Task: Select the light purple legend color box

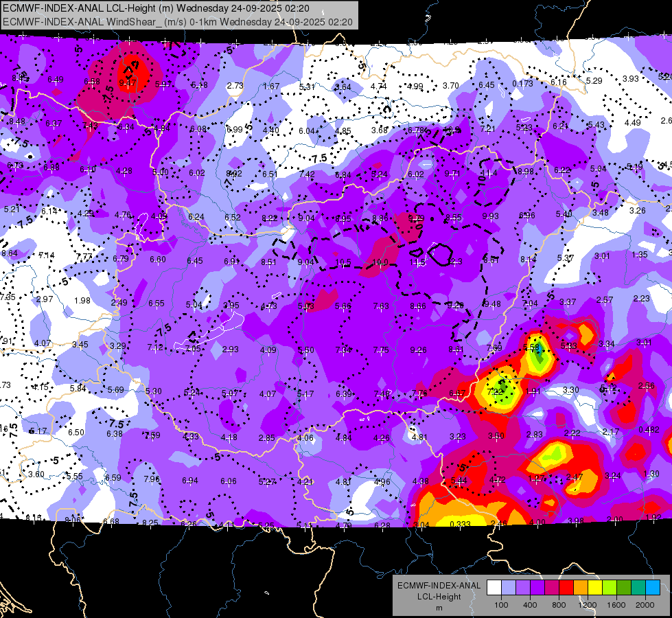Action: pos(523,587)
